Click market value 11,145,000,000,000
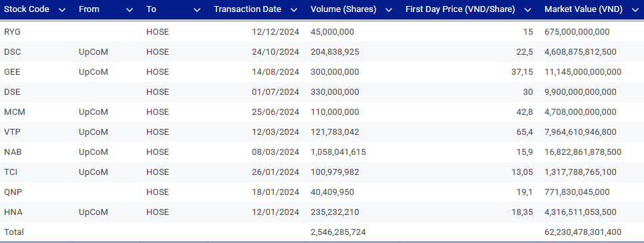 (583, 72)
